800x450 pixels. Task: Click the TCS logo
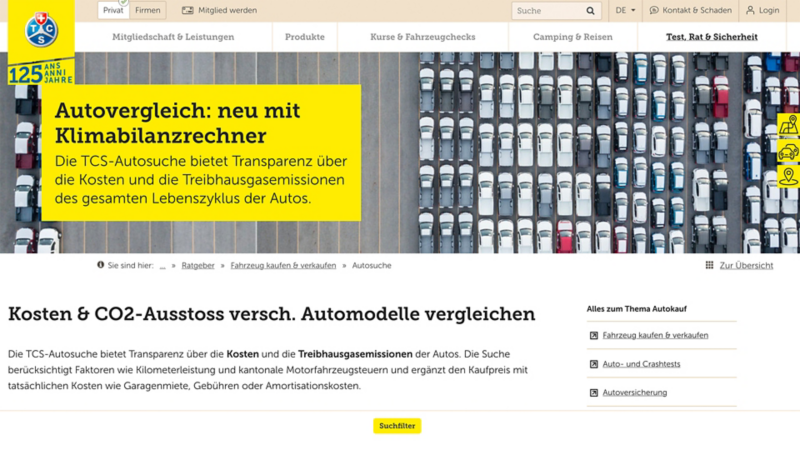[41, 30]
